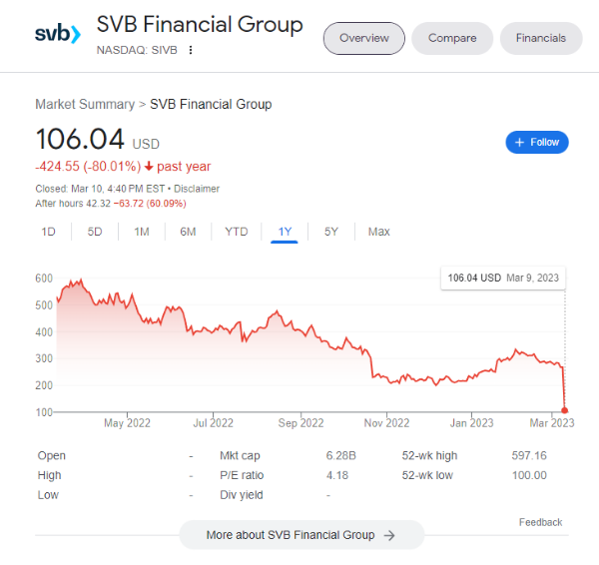Open the three-dot options menu beside NASDAQ: SIVB
This screenshot has width=599, height=565.
(191, 50)
